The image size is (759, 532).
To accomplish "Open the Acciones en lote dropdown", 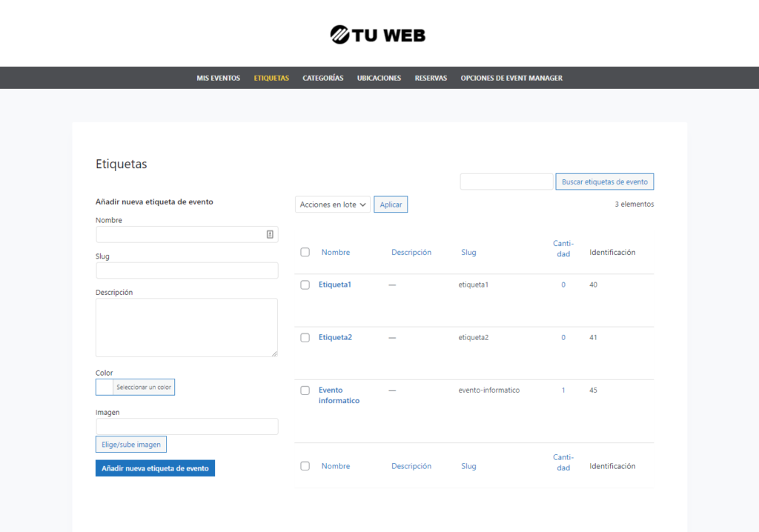I will (x=332, y=204).
